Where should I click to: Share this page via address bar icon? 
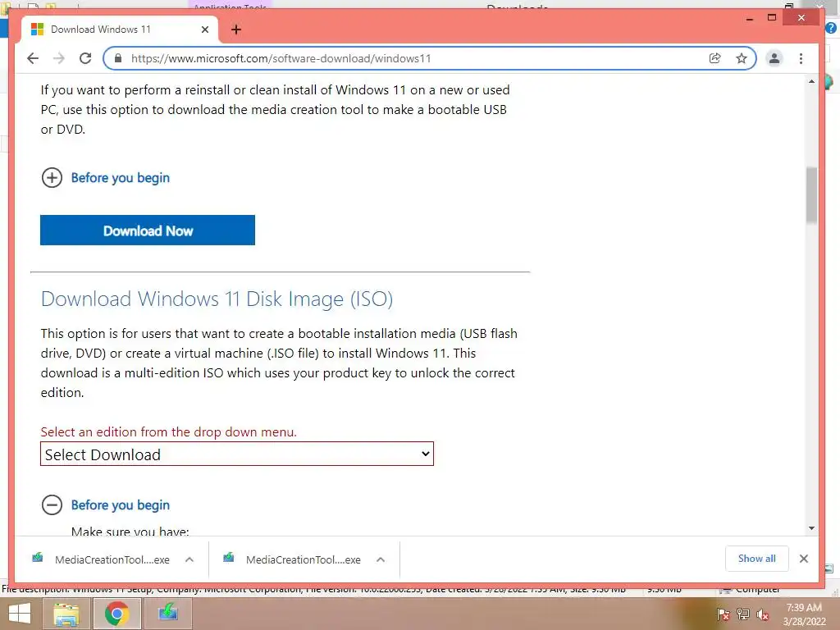click(x=714, y=58)
